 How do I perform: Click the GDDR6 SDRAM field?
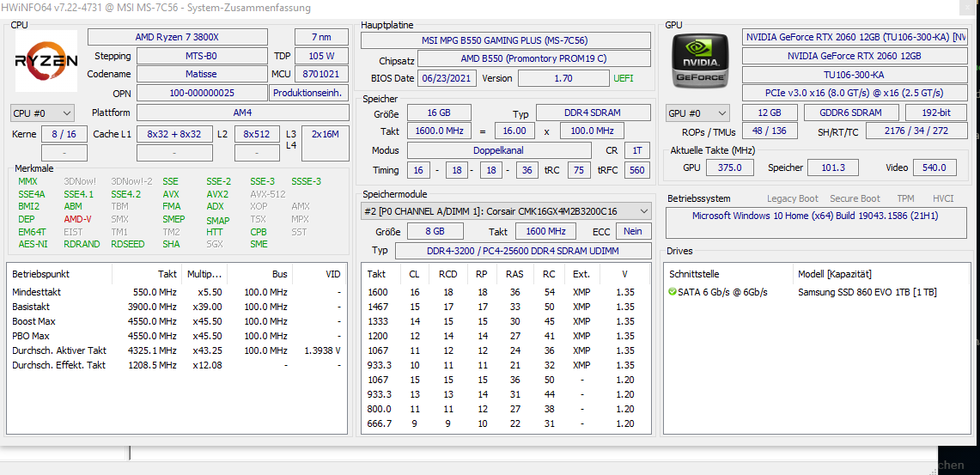851,113
